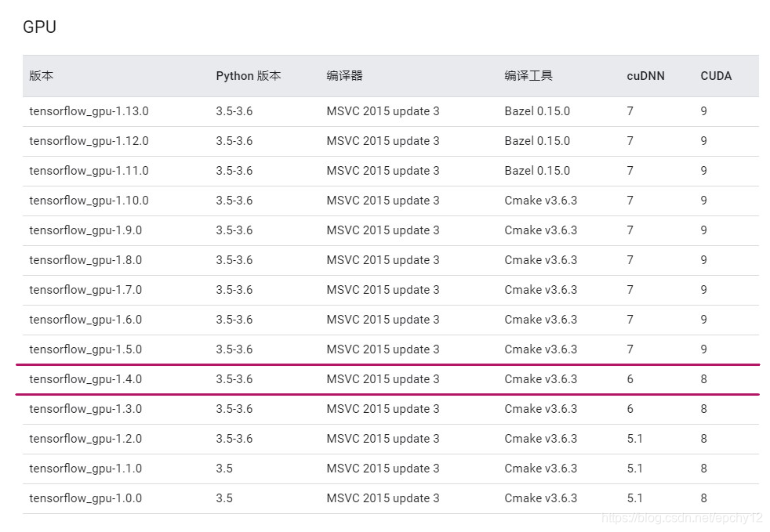Click CUDA value 9 in the 1.8.0 row
Screen dimensions: 770x532
703,260
